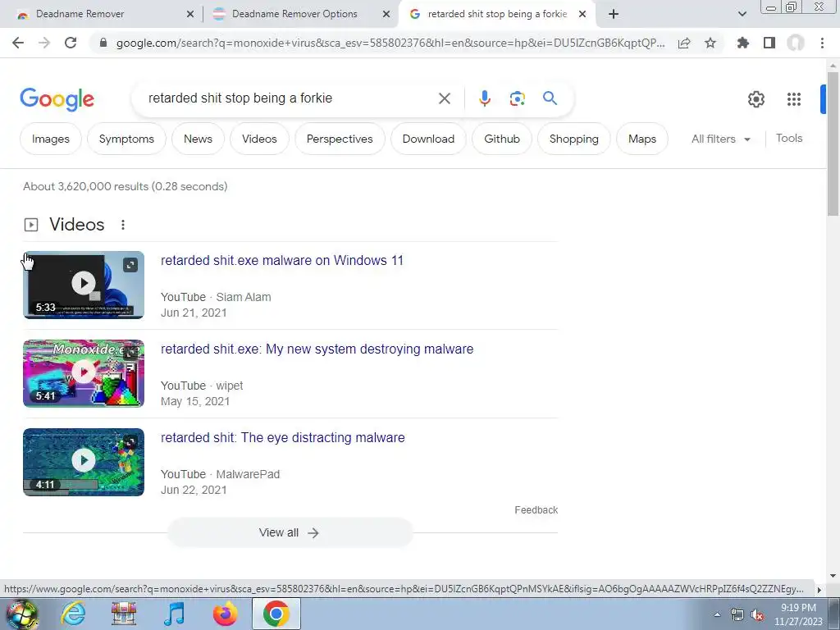Start voice search with microphone

point(484,98)
